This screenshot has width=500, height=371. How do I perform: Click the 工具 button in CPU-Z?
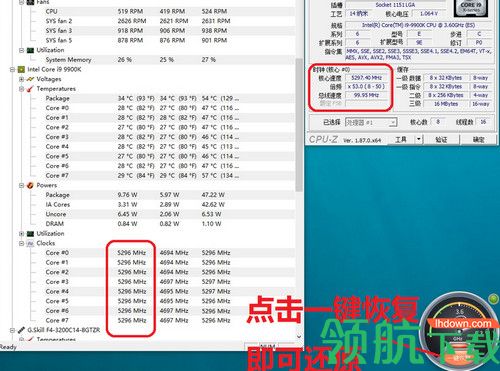click(x=401, y=139)
